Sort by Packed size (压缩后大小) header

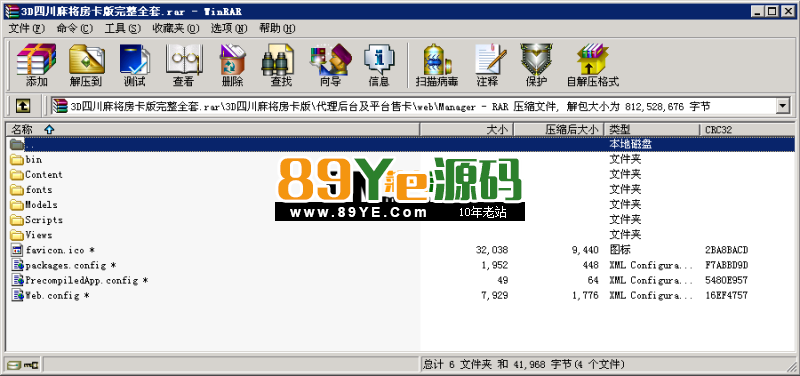click(559, 130)
